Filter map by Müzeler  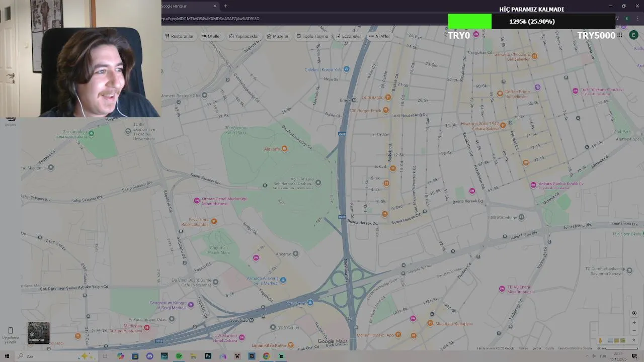click(x=278, y=36)
